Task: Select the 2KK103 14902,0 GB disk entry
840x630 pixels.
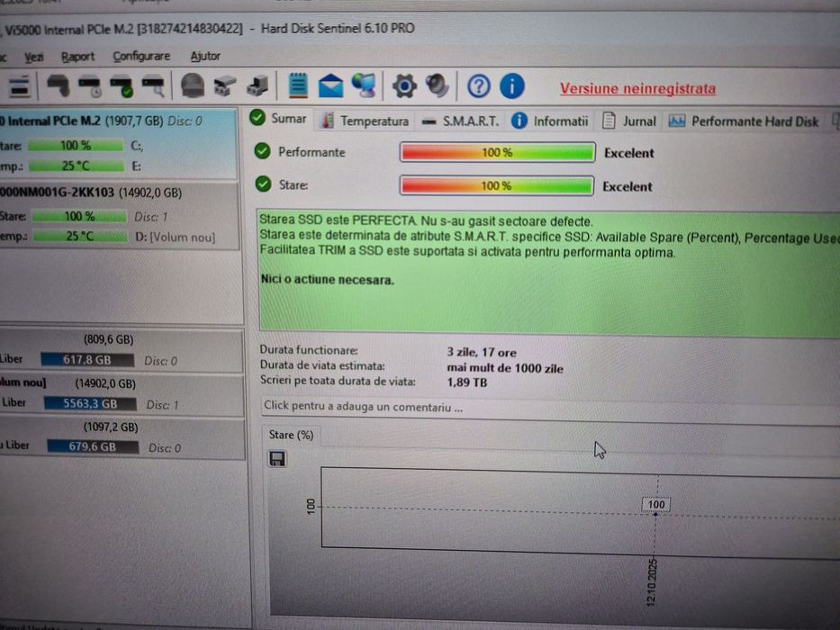Action: click(119, 216)
